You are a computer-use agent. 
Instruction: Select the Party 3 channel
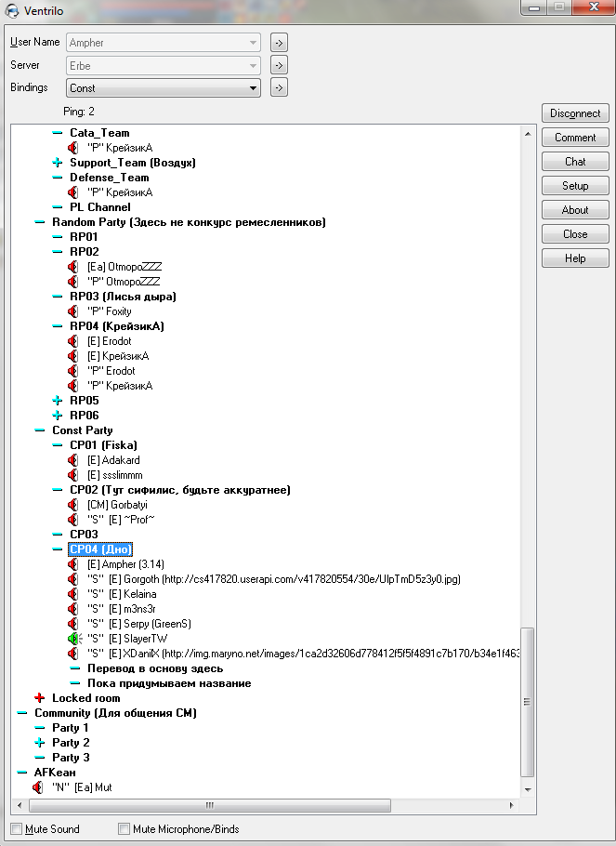(71, 758)
